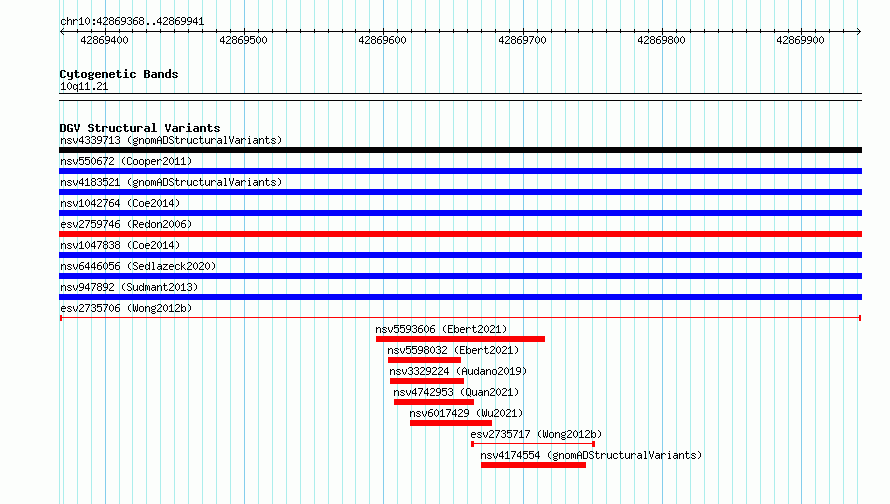Select the blue nsv1042764 variant bar
The height and width of the screenshot is (504, 890).
point(460,213)
